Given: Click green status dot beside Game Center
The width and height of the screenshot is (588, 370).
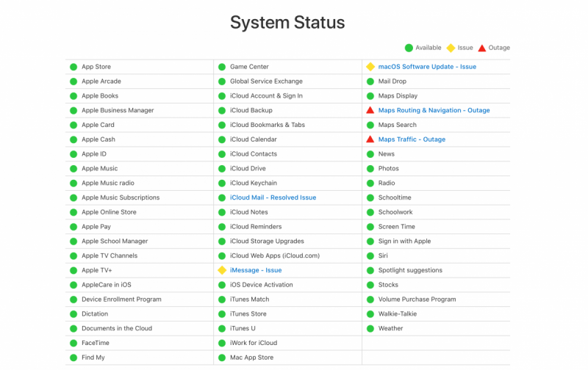Looking at the screenshot, I should [x=222, y=67].
